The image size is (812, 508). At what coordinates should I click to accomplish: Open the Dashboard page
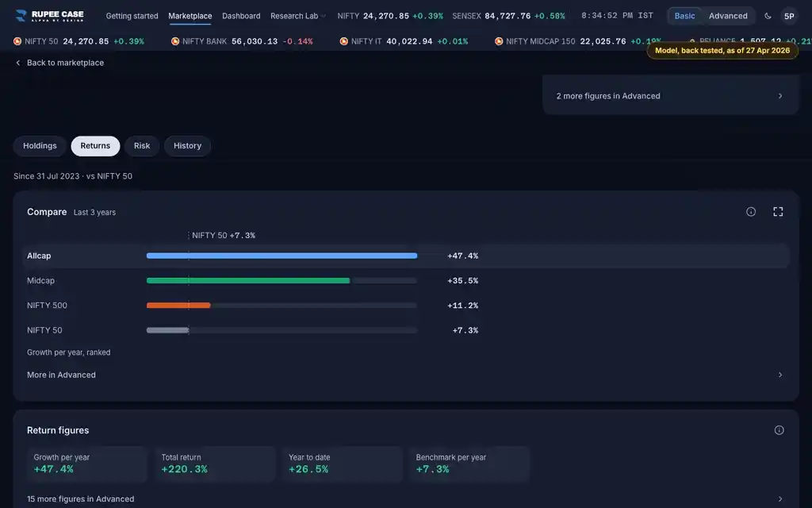point(241,16)
